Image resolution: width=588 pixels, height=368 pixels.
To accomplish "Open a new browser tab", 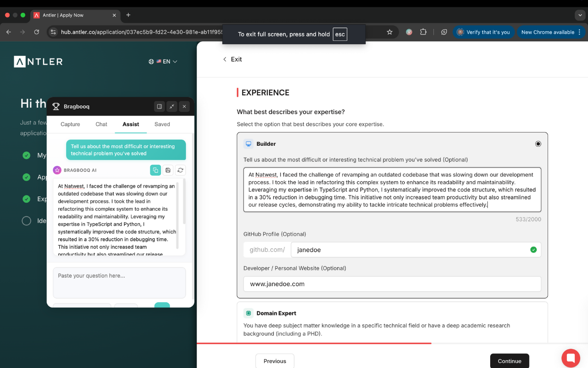I will tap(128, 15).
